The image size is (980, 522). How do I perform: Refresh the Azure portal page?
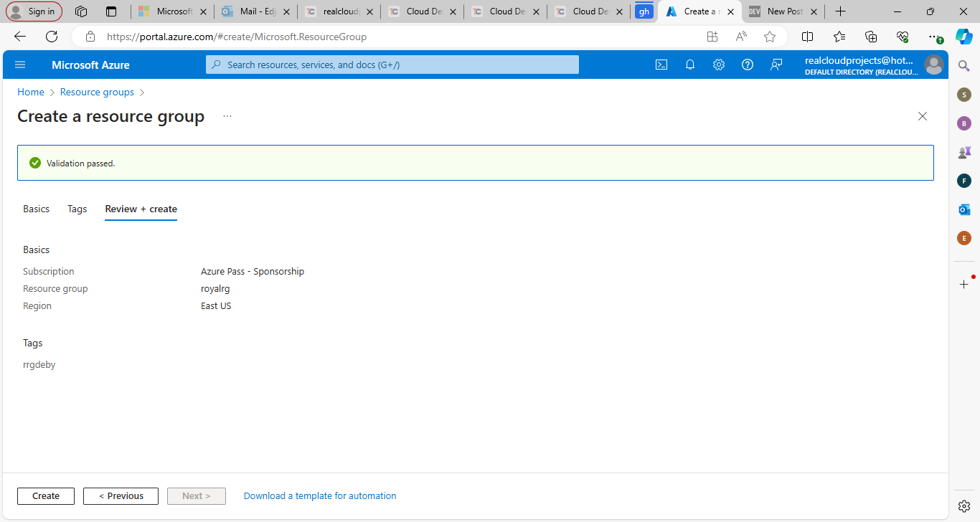52,37
